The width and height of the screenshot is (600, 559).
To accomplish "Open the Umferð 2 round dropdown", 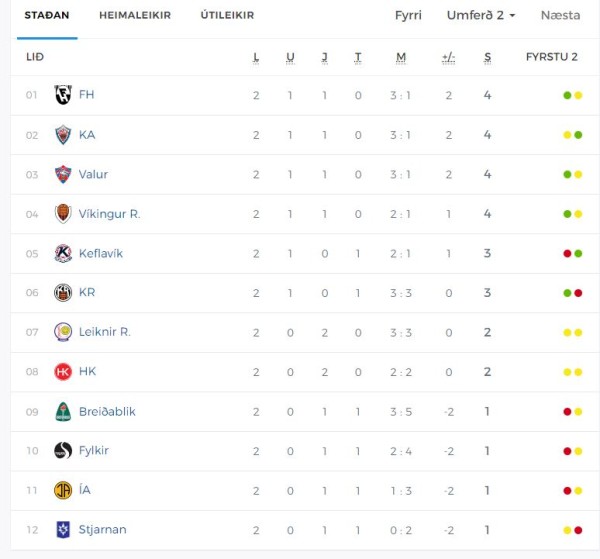I will [x=481, y=15].
